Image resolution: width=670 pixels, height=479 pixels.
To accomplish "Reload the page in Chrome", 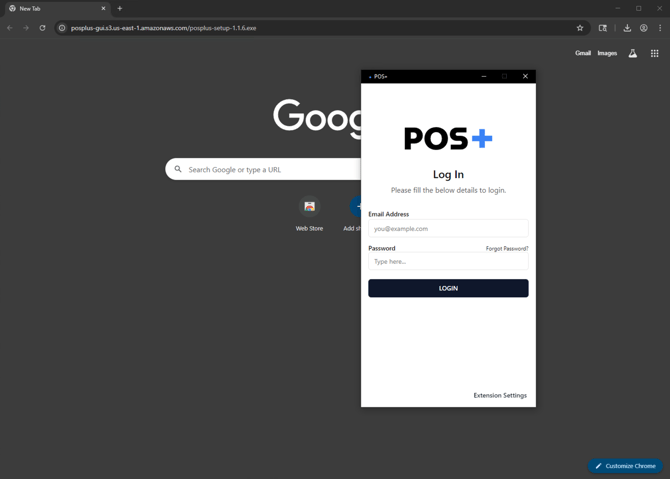I will (42, 28).
